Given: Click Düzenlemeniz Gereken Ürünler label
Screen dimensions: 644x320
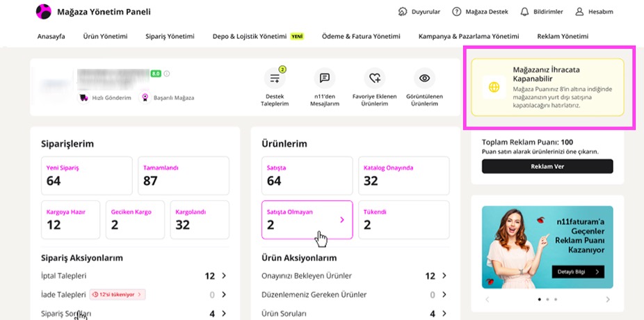Looking at the screenshot, I should click(x=314, y=294).
